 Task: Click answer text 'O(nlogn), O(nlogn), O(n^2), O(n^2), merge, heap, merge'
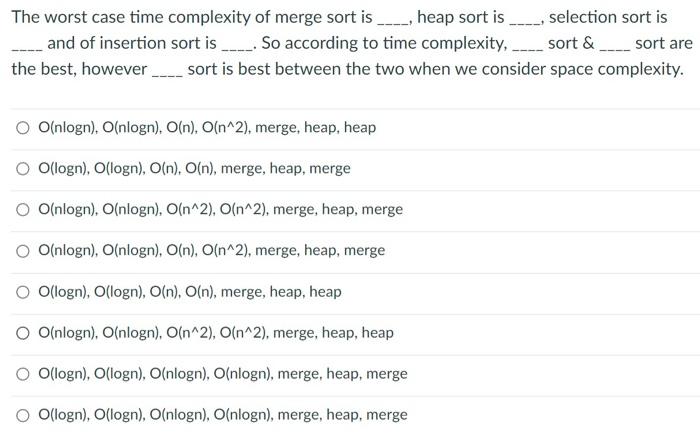point(221,209)
